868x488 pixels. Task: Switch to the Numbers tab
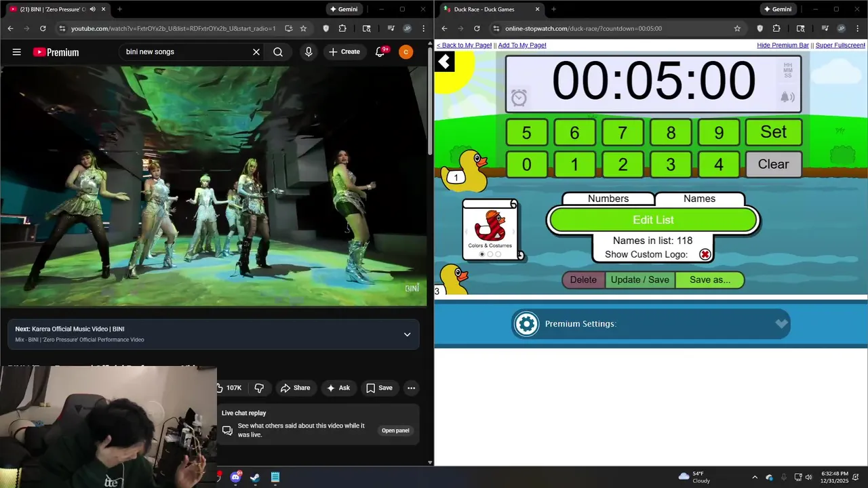pos(608,199)
